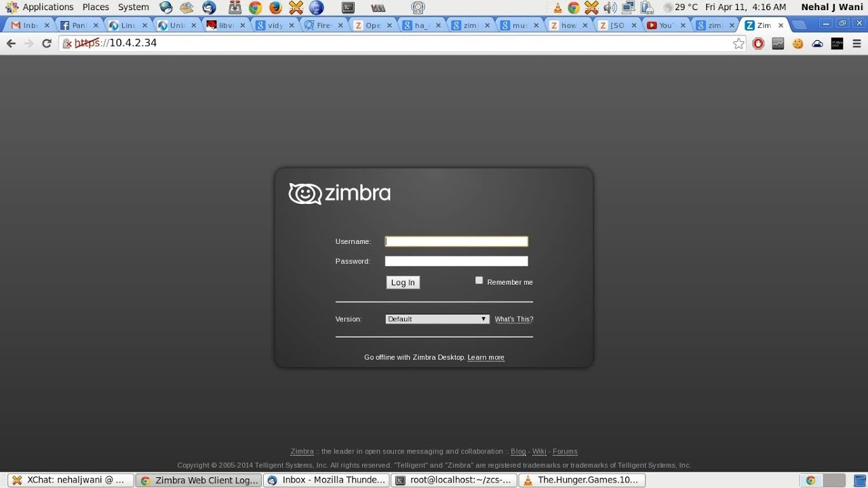Viewport: 868px width, 488px height.
Task: Click the Zimbra logo on the login box
Action: click(340, 194)
